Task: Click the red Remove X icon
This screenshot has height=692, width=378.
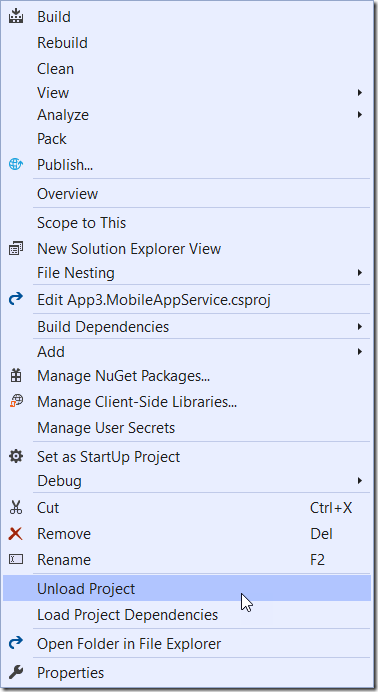Action: coord(16,534)
